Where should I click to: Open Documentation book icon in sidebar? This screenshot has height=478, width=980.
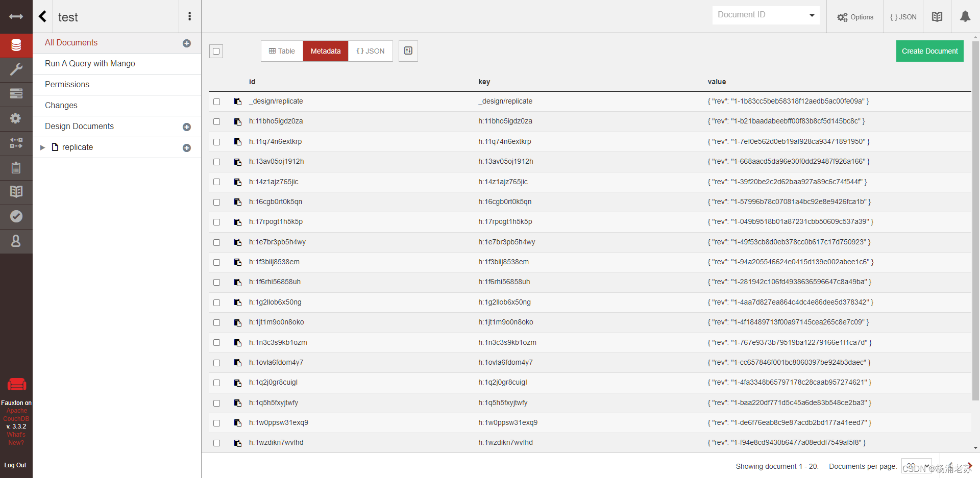point(16,192)
